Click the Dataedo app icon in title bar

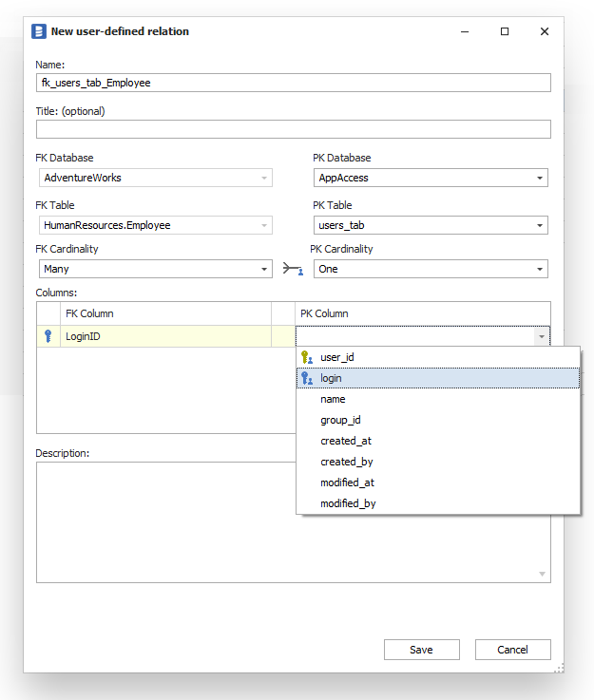(39, 31)
